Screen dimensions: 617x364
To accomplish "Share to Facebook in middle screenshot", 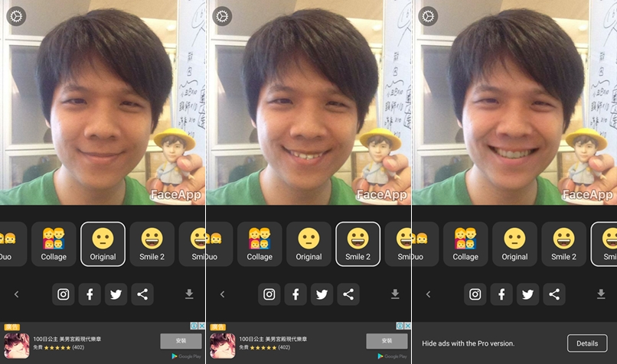I will [295, 294].
